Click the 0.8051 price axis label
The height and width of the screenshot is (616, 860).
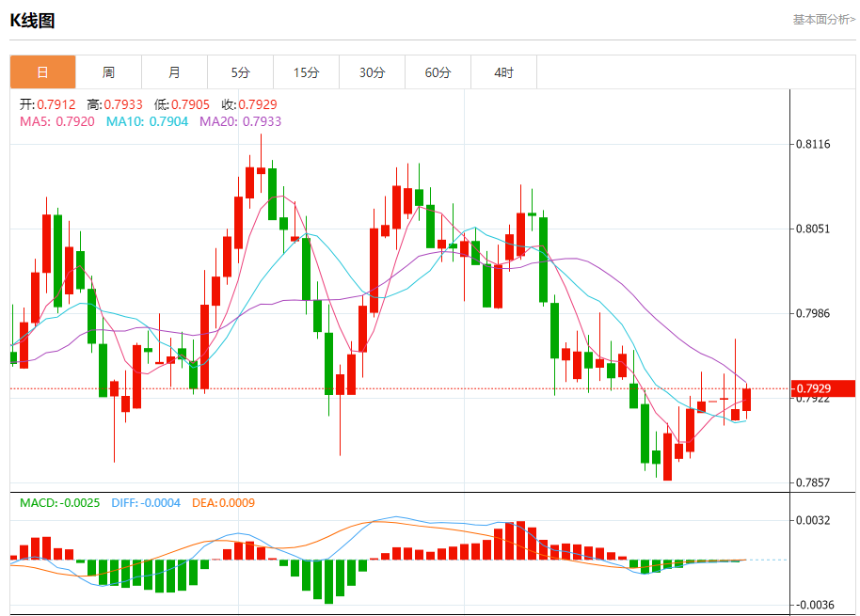pyautogui.click(x=813, y=229)
